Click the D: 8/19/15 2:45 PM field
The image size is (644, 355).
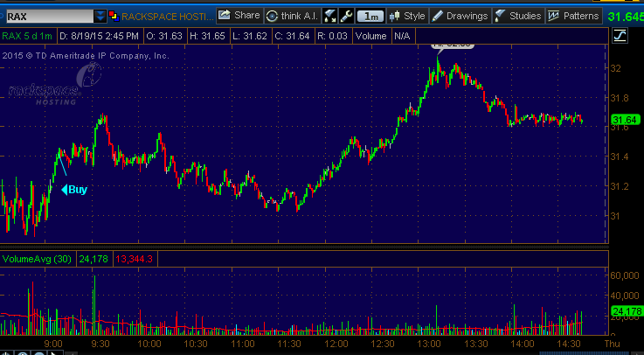tap(99, 36)
